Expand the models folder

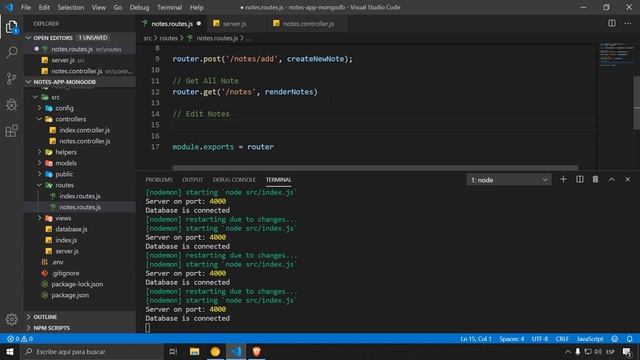(40, 163)
